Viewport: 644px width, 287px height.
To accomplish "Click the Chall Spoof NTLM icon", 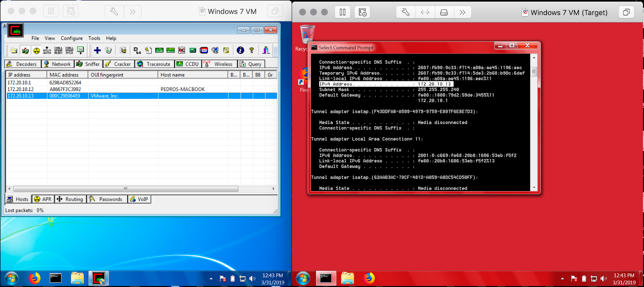I will [x=69, y=50].
